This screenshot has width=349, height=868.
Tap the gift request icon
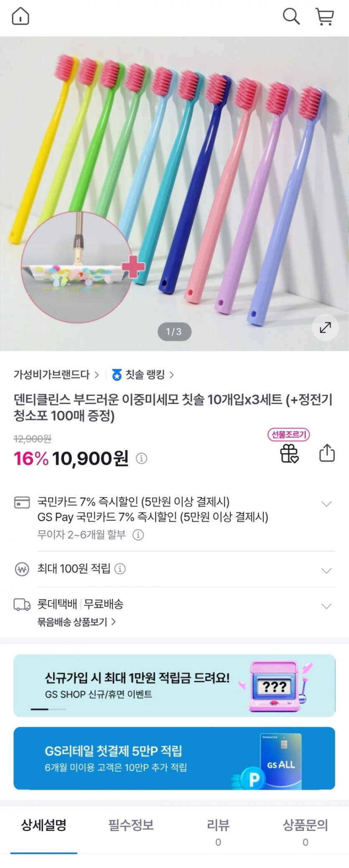click(289, 453)
